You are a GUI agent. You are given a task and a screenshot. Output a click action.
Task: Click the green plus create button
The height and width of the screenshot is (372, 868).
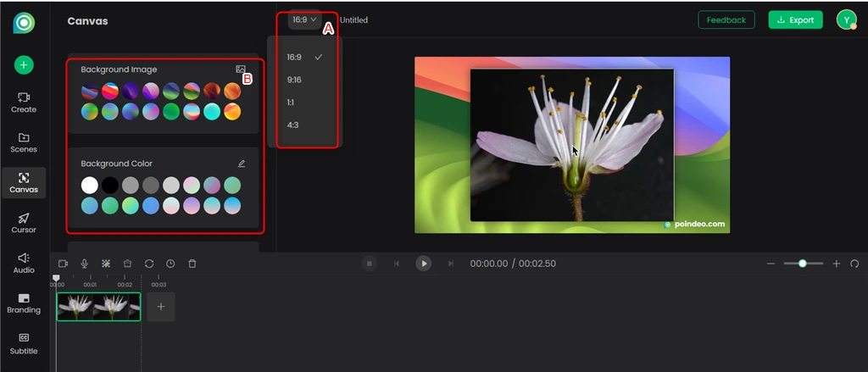pyautogui.click(x=24, y=64)
